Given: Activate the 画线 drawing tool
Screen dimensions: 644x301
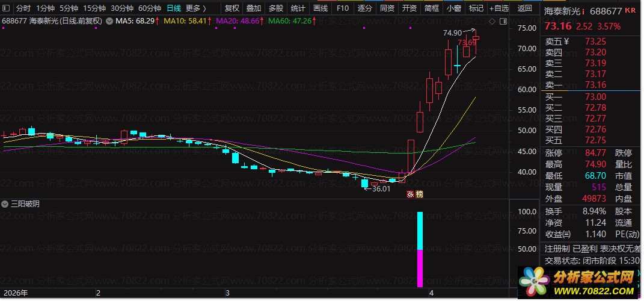Looking at the screenshot, I should 320,8.
